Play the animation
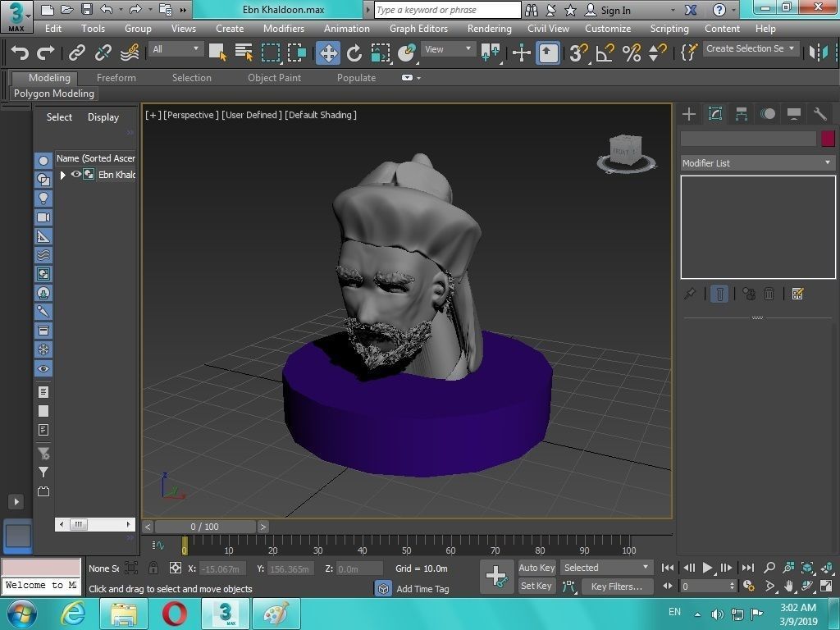This screenshot has height=630, width=840. point(707,568)
